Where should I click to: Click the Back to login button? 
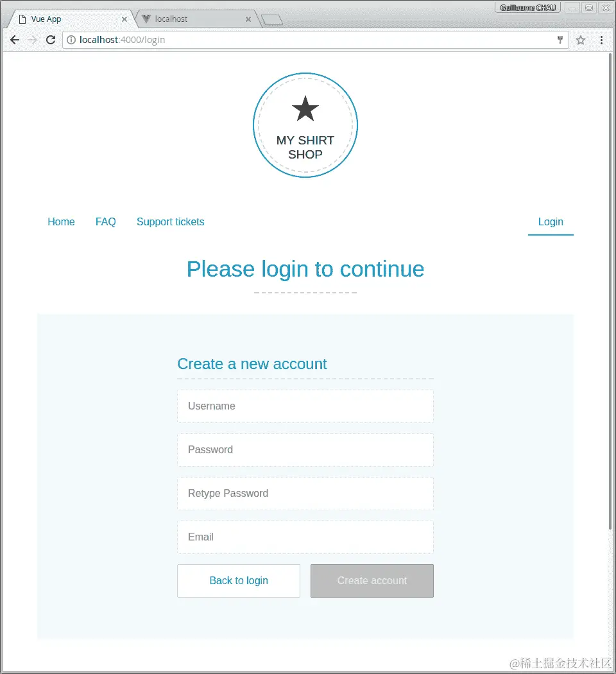click(x=239, y=581)
